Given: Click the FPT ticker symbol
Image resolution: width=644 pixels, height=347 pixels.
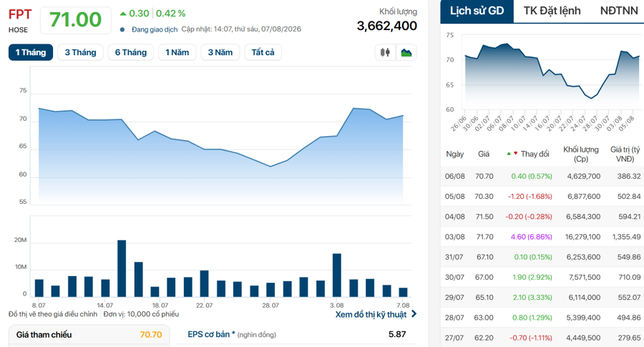Looking at the screenshot, I should (20, 14).
